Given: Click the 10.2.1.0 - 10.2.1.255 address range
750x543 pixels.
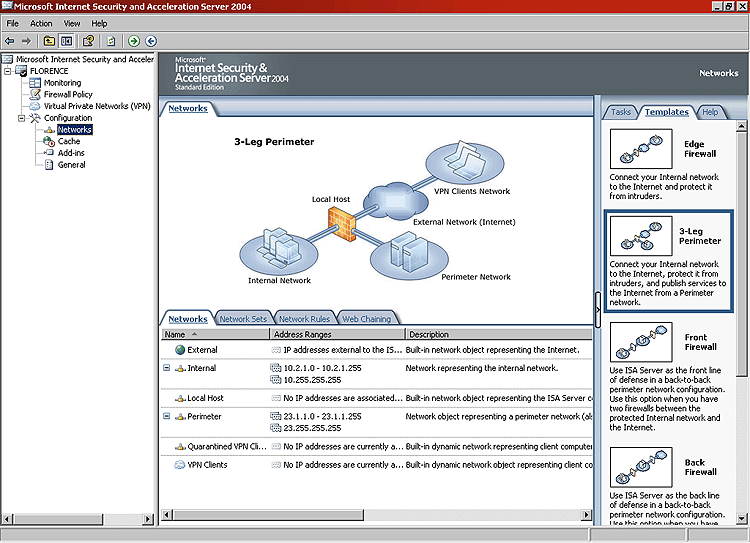Looking at the screenshot, I should [x=322, y=368].
